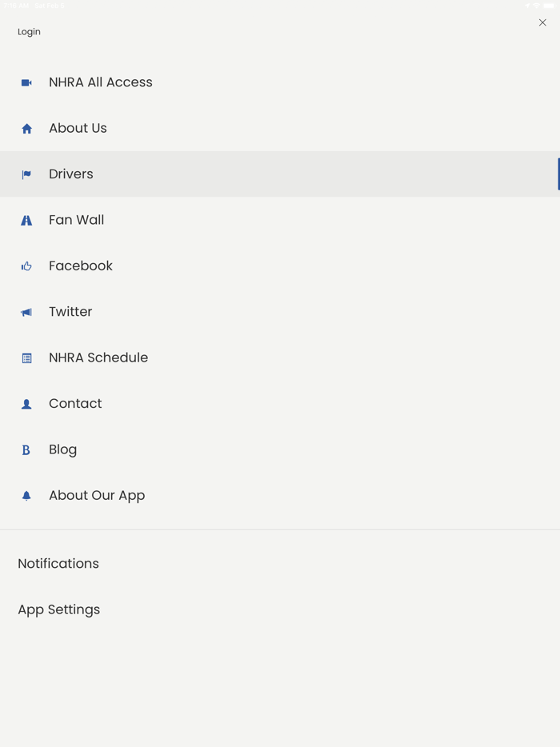Click the road icon beside Fan Wall
The height and width of the screenshot is (747, 560).
click(26, 221)
